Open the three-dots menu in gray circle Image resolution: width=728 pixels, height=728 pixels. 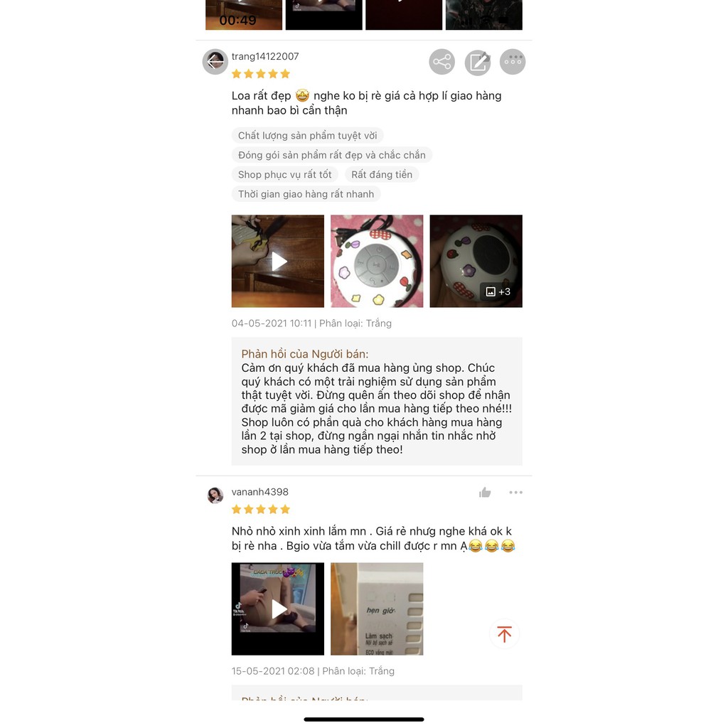(x=513, y=62)
